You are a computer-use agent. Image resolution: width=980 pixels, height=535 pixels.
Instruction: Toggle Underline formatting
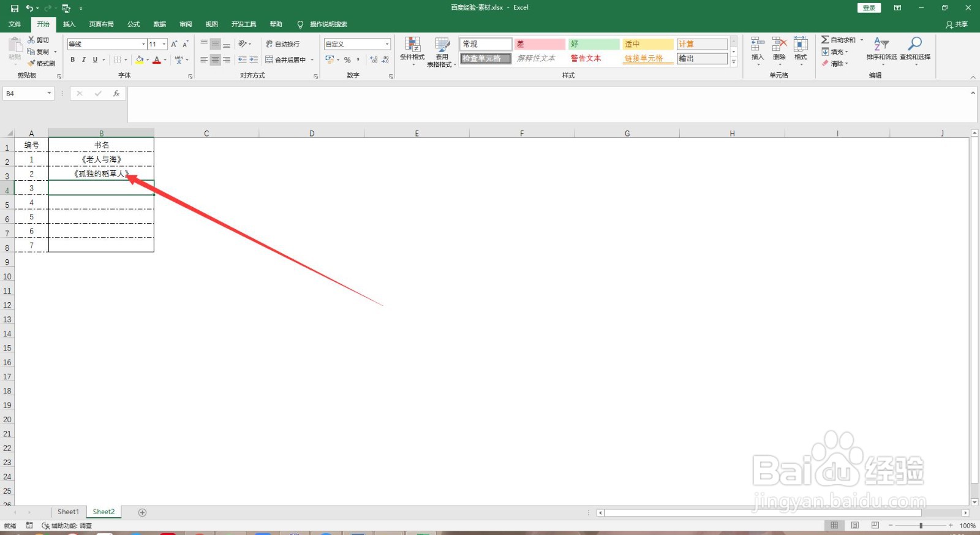pyautogui.click(x=95, y=59)
